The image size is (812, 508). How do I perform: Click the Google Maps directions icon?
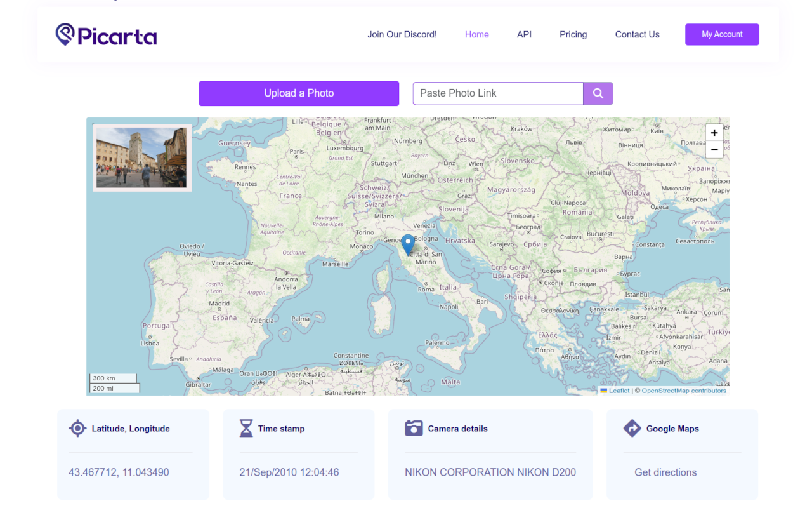pos(632,429)
